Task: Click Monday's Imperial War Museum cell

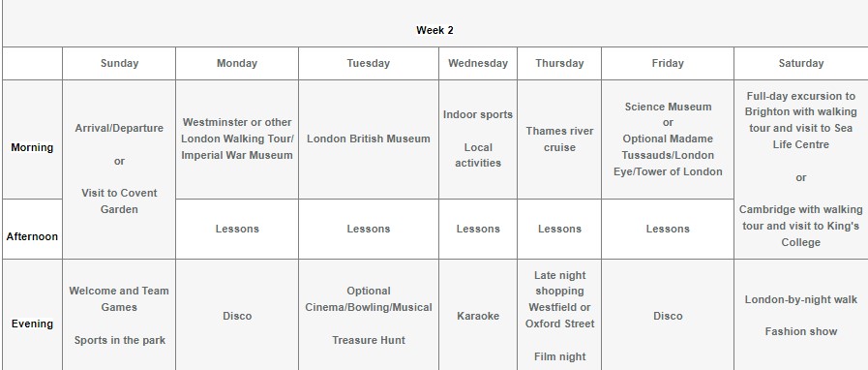Action: pos(237,139)
